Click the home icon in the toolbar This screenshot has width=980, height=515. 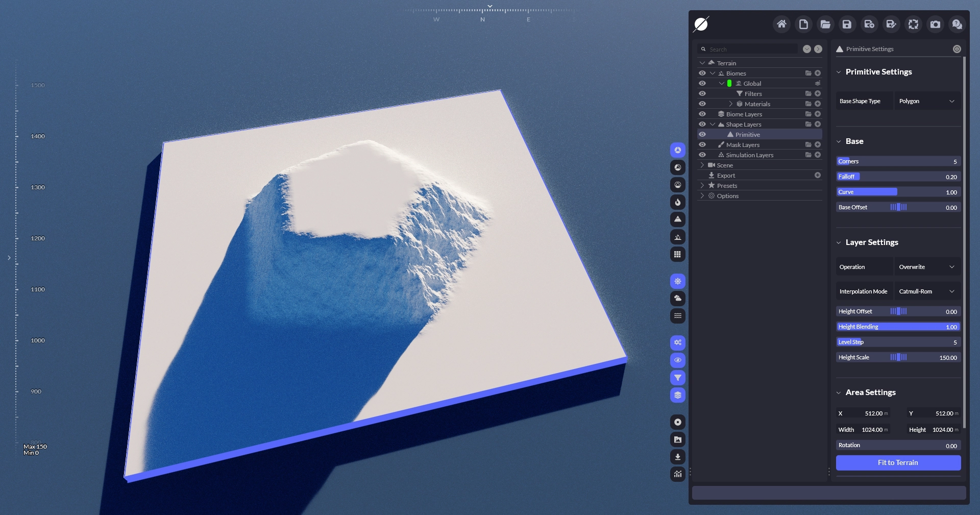781,24
